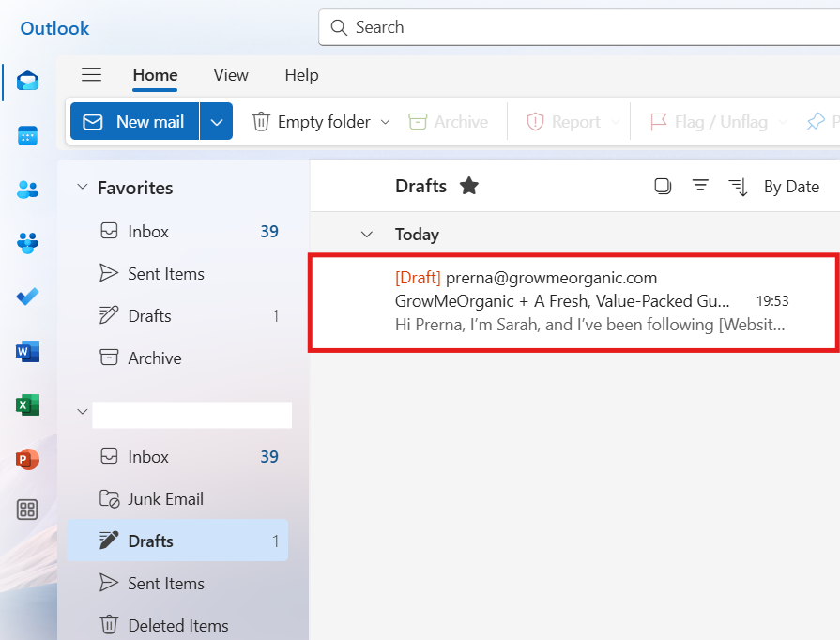Open the account Inbox below Favorites
The height and width of the screenshot is (640, 840).
click(177, 456)
